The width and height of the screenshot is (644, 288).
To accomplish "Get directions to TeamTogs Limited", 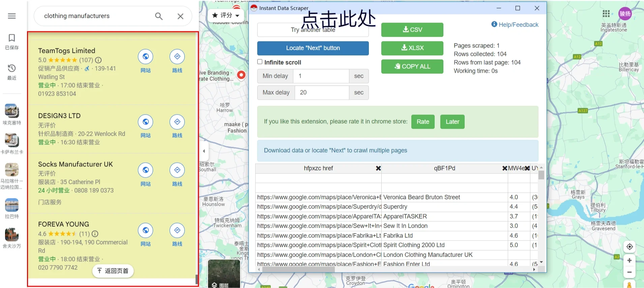I will click(x=177, y=57).
